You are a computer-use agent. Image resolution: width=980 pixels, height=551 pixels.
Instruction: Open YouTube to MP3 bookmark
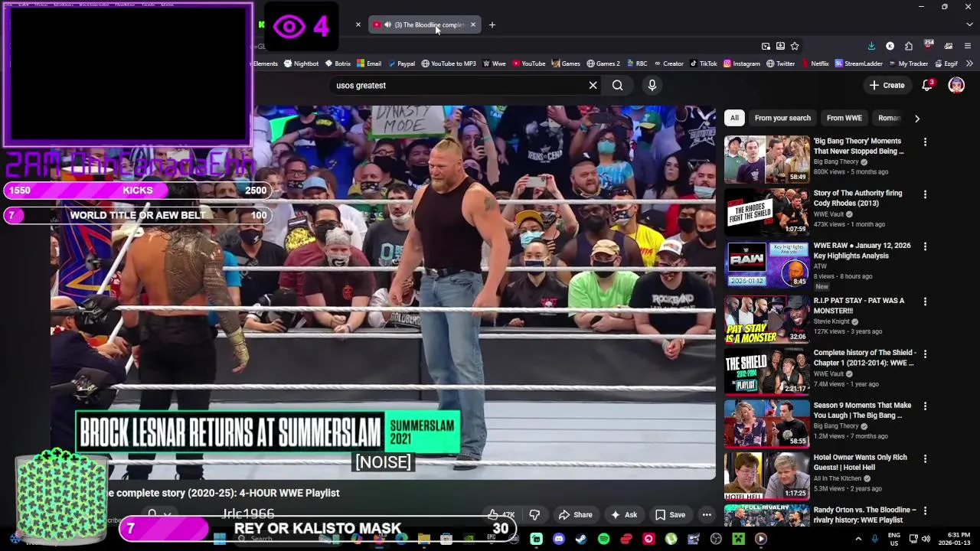(448, 64)
